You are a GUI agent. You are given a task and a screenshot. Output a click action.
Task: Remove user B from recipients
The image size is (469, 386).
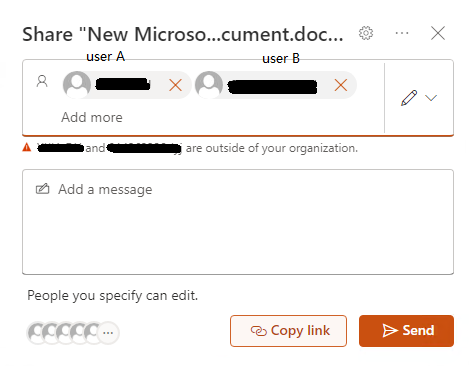tap(341, 85)
